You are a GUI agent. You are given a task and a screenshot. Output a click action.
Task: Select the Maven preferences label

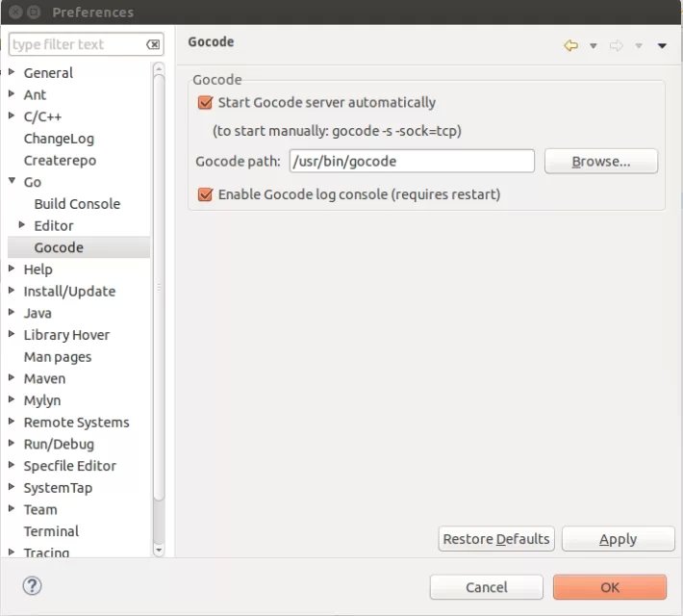(44, 379)
